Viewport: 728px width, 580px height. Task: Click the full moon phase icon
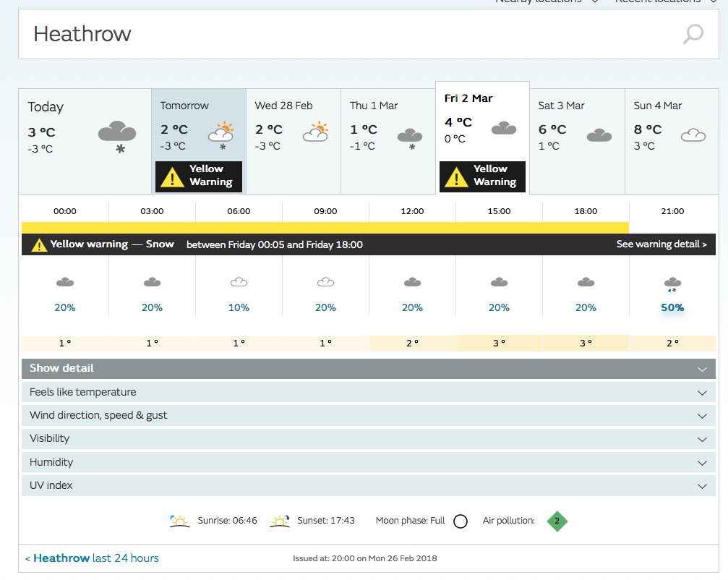(461, 521)
